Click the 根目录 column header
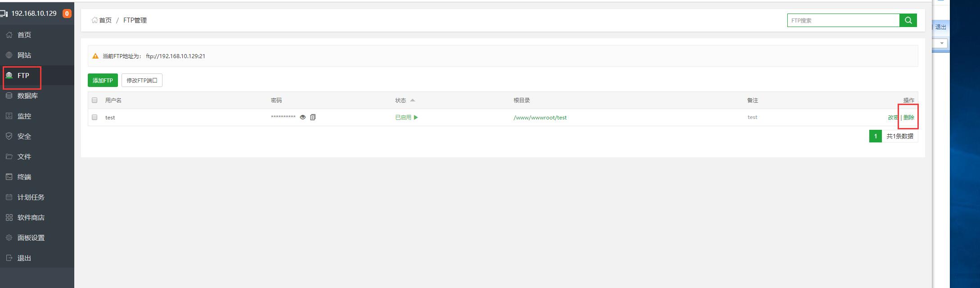This screenshot has width=980, height=288. tap(522, 100)
